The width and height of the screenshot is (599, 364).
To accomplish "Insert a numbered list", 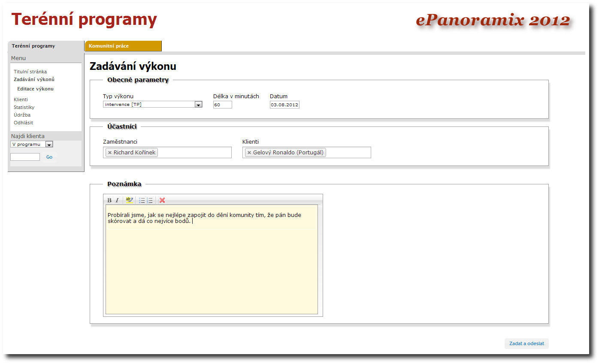I will click(149, 200).
